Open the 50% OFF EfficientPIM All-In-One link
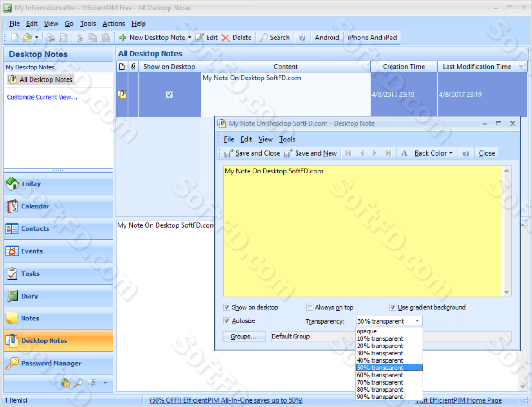 tap(227, 400)
